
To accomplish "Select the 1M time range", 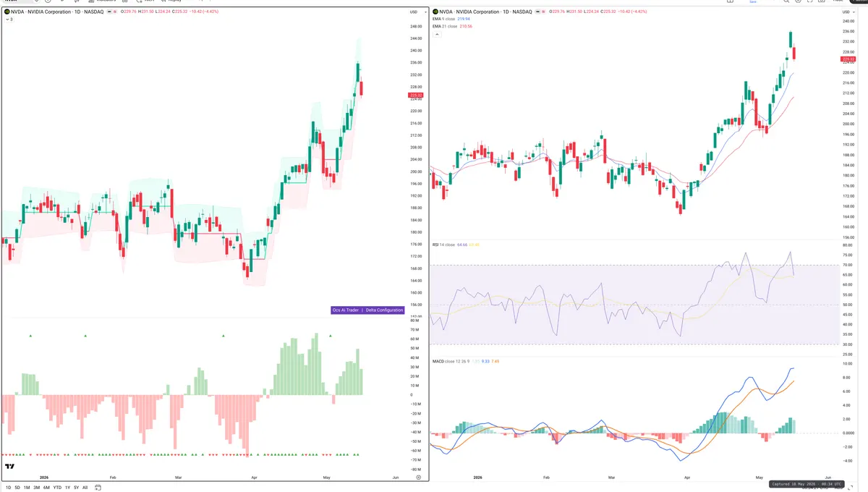I will [27, 488].
